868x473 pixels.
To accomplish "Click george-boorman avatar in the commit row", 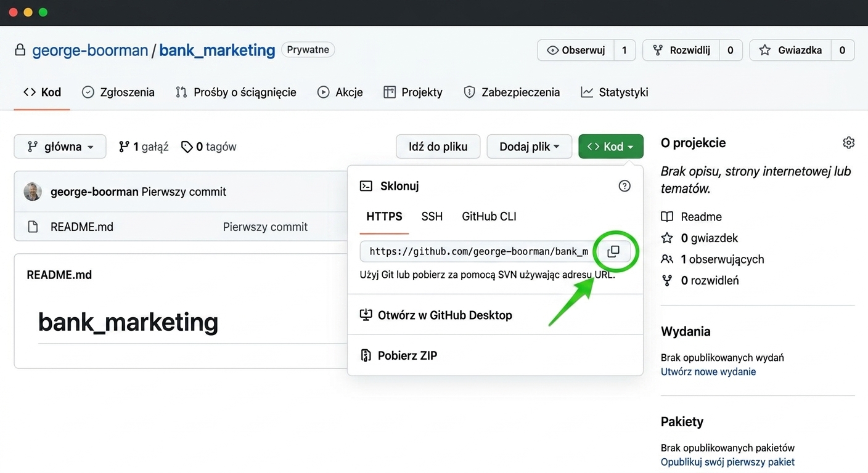I will [x=33, y=192].
